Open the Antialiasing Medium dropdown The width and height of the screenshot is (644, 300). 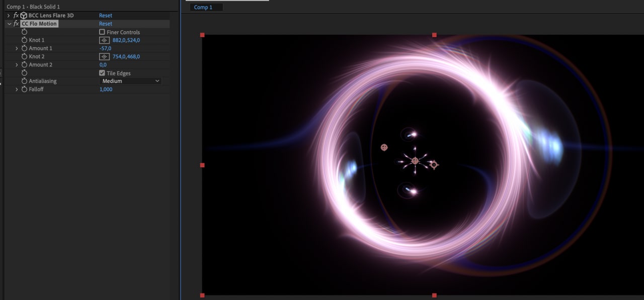tap(130, 81)
